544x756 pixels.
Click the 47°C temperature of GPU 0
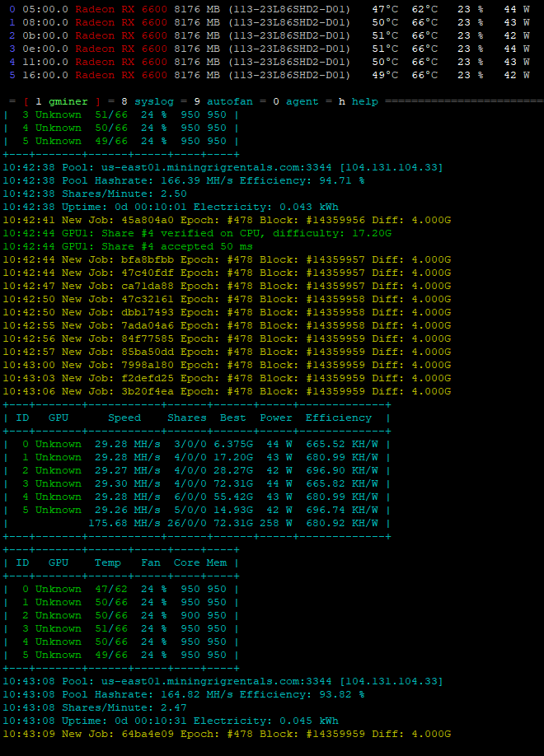(385, 9)
